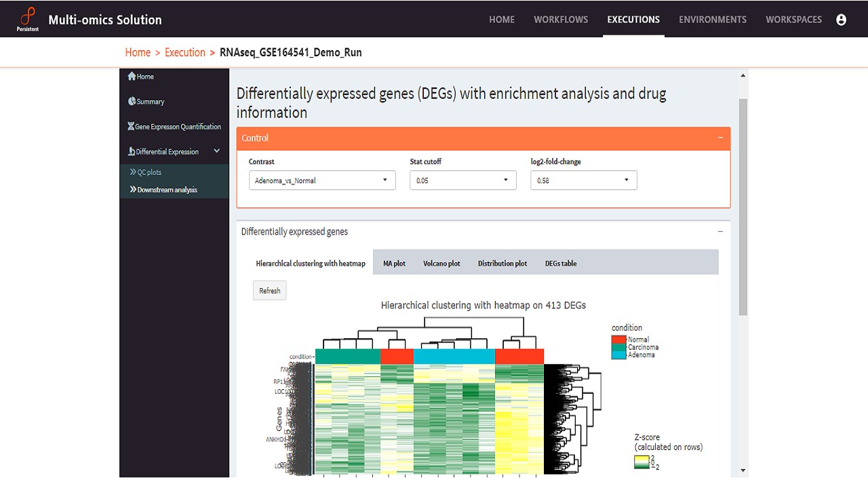
Task: Switch to the Volcano plot tab
Action: (x=441, y=263)
